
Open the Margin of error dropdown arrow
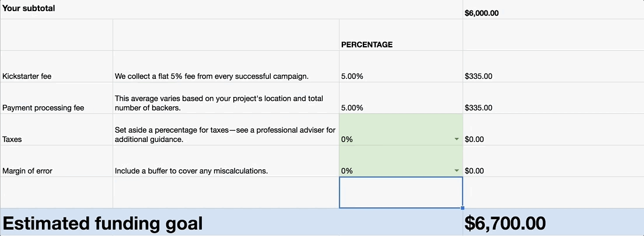click(456, 171)
